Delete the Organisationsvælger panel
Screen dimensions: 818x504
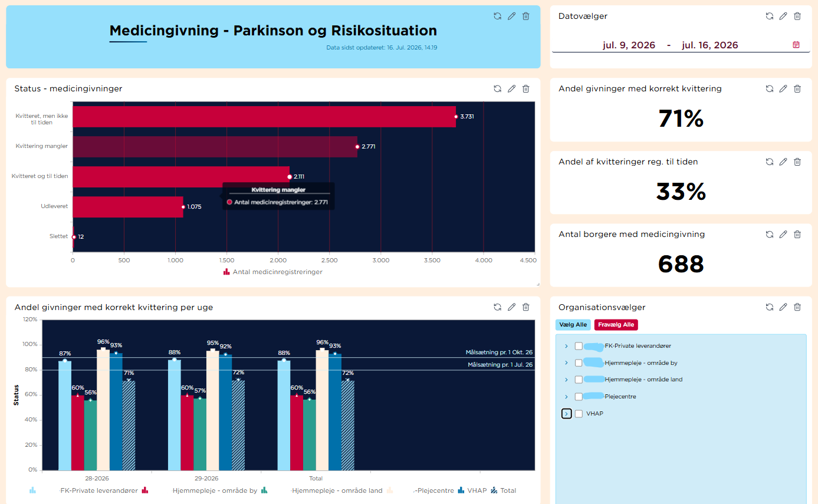click(x=797, y=307)
